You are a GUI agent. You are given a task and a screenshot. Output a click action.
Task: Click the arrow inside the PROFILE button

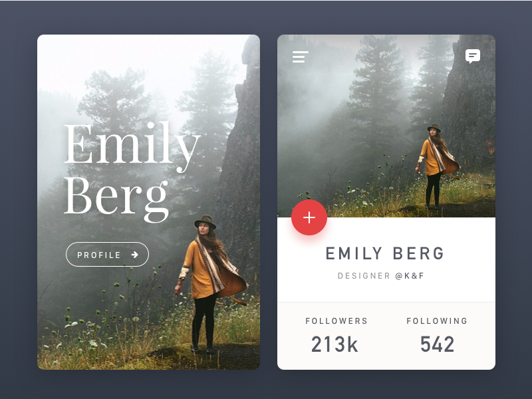click(x=135, y=255)
